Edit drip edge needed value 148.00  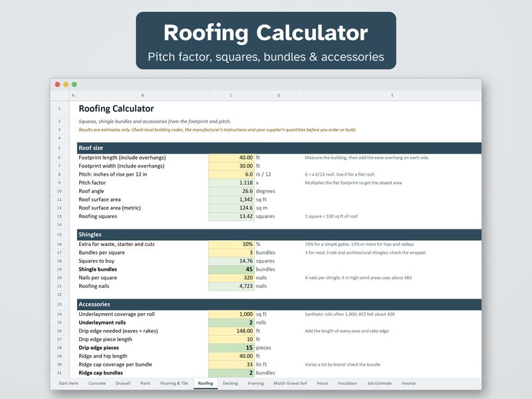point(231,331)
